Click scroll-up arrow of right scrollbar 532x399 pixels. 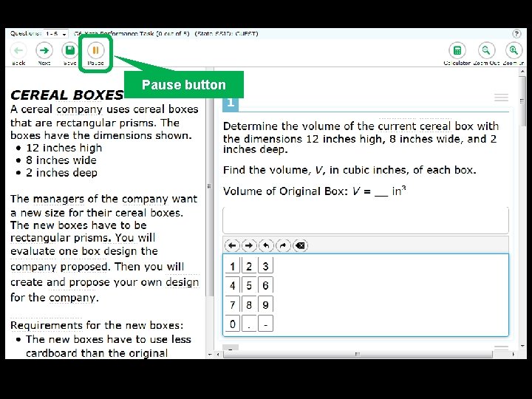522,72
